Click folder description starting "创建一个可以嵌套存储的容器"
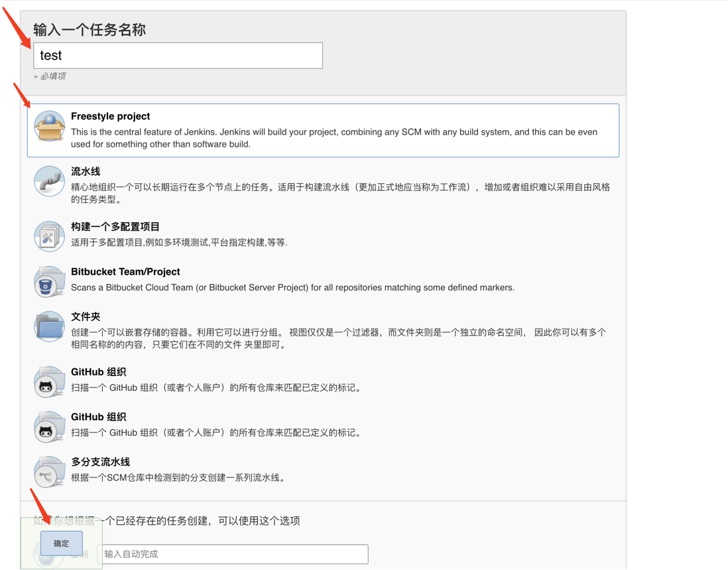Viewport: 728px width, 570px height. [338, 338]
